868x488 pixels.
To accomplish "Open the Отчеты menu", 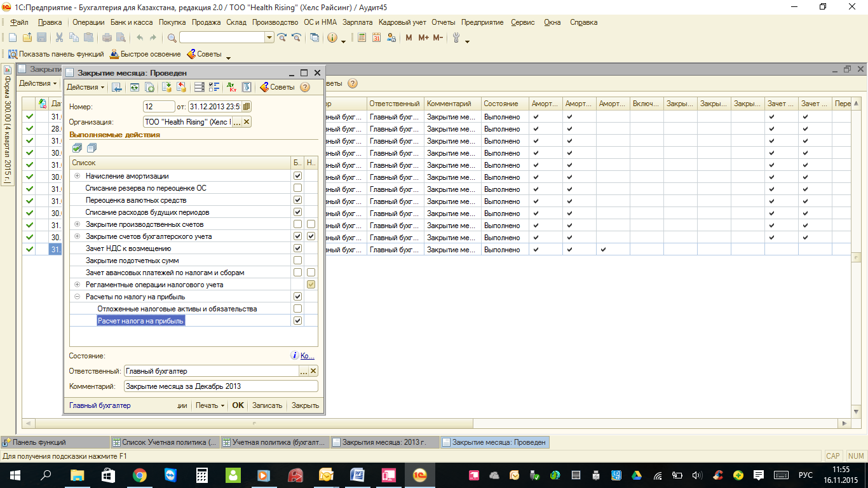I will (444, 22).
